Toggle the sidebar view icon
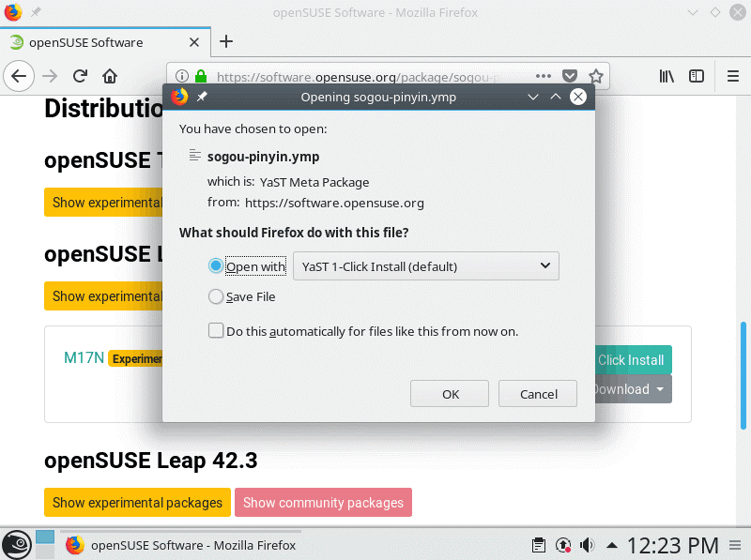Screen dimensions: 751x560 [x=696, y=76]
